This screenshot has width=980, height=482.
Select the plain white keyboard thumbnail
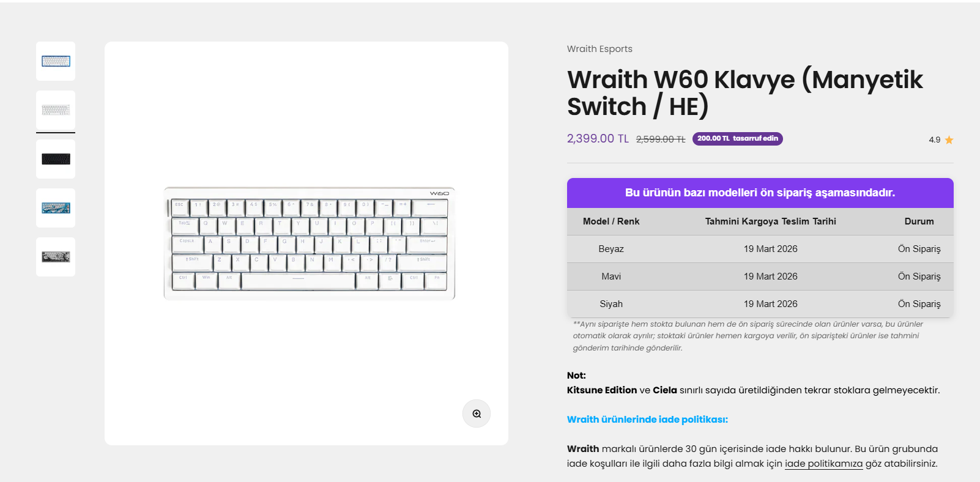point(56,110)
